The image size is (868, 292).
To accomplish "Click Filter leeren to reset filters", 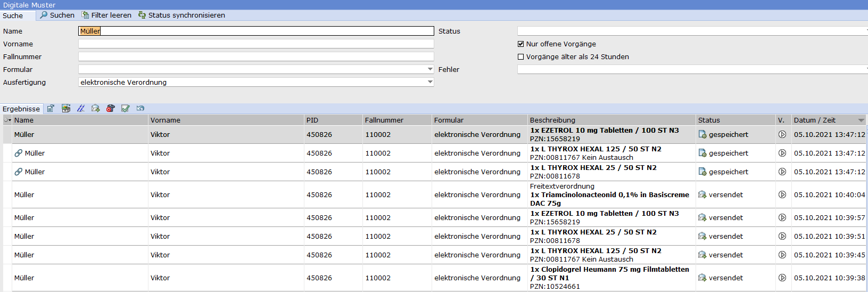I will 106,15.
